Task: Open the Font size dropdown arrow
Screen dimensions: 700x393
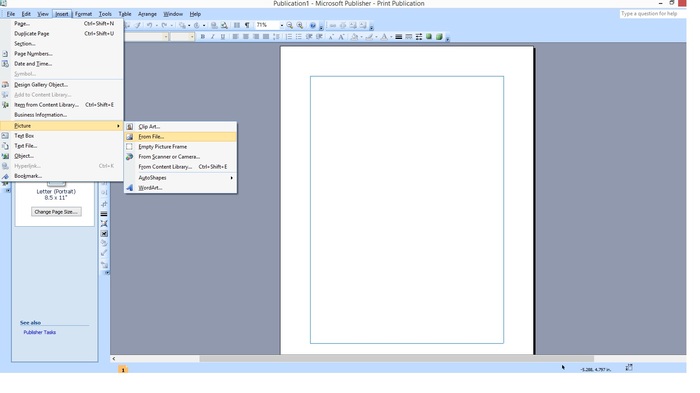Action: pyautogui.click(x=192, y=37)
